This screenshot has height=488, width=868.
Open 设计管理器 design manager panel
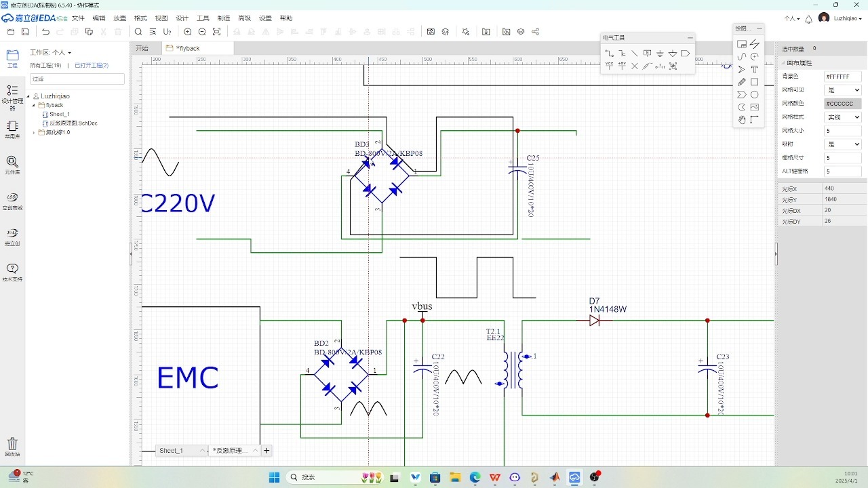tap(12, 97)
